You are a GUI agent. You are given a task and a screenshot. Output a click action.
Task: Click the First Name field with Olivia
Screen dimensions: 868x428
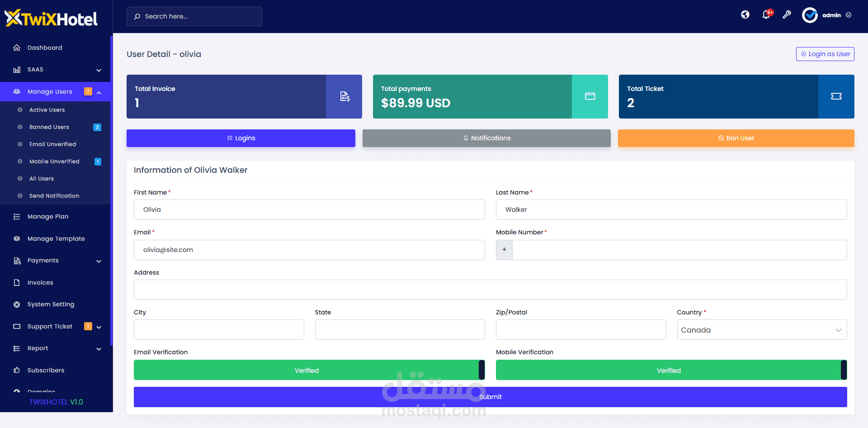[x=309, y=210]
